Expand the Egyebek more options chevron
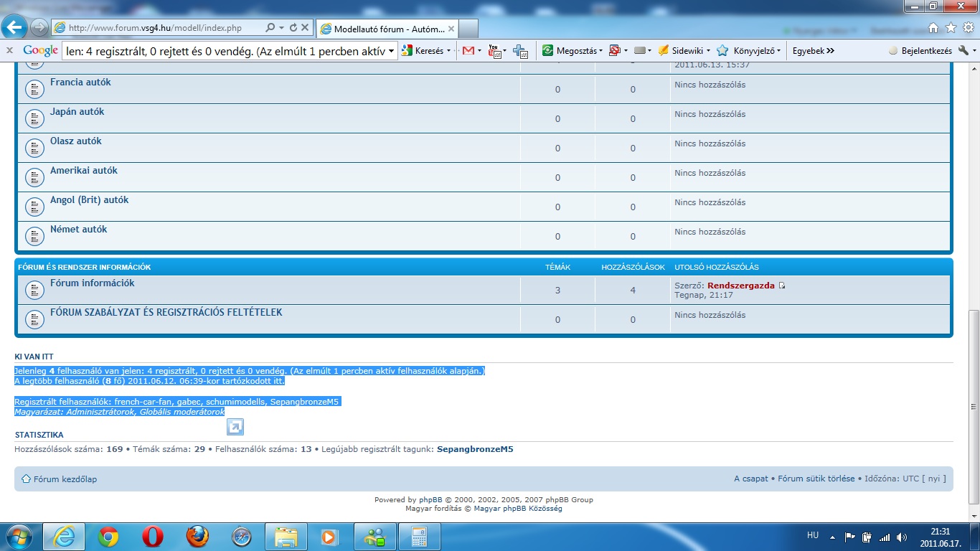This screenshot has height=551, width=980. coord(830,51)
